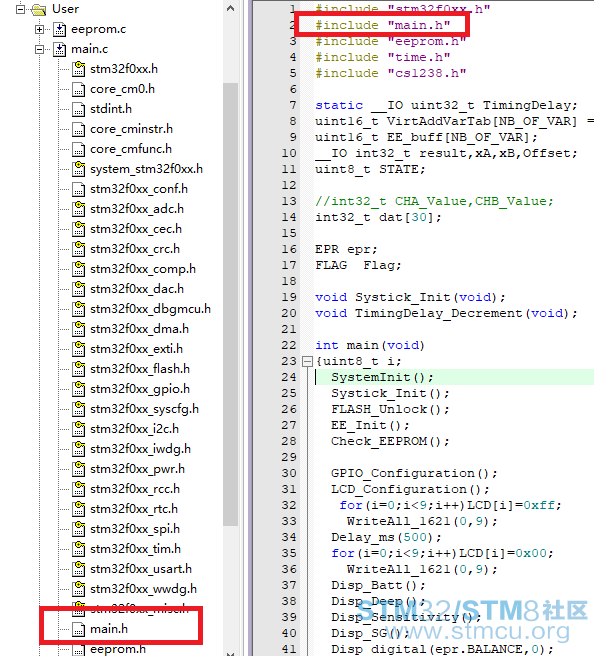Collapse the User folder node
This screenshot has width=594, height=656.
(x=20, y=9)
